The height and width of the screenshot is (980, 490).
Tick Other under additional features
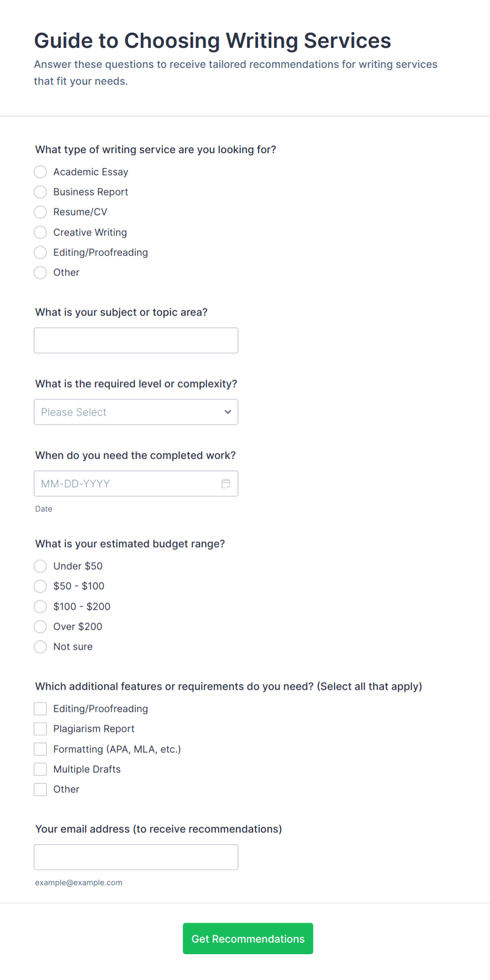click(40, 789)
